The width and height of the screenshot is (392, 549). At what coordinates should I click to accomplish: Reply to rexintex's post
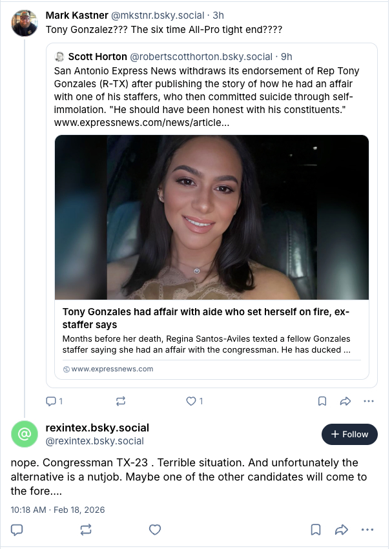17,530
